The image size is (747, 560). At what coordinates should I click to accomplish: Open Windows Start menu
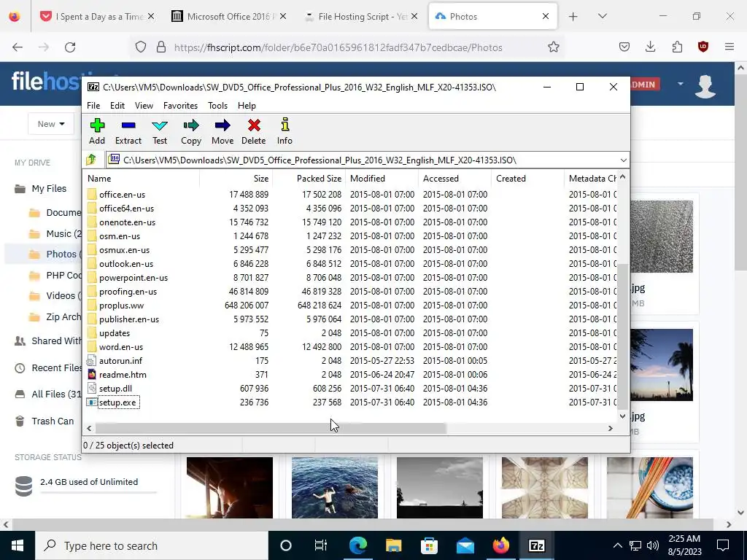click(x=18, y=545)
